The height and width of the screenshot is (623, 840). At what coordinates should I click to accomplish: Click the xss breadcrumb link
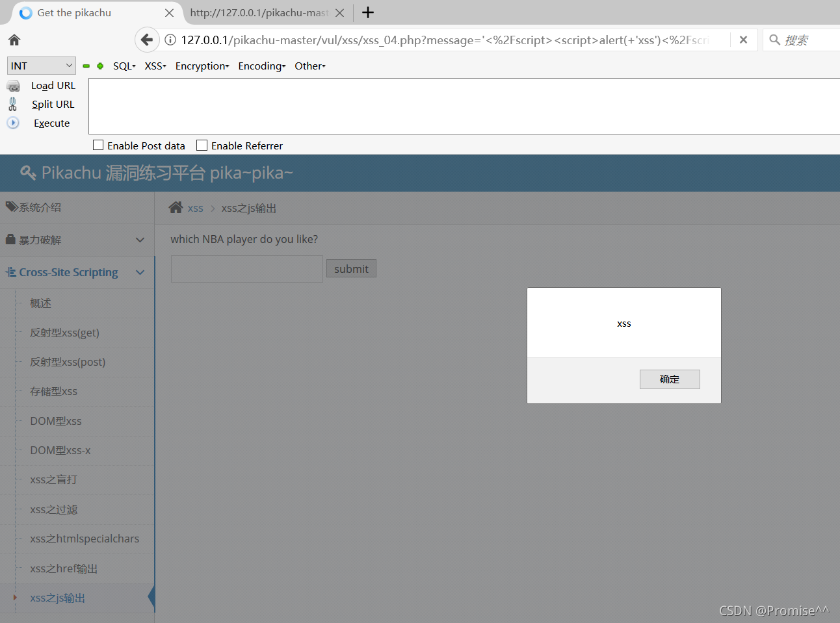196,209
